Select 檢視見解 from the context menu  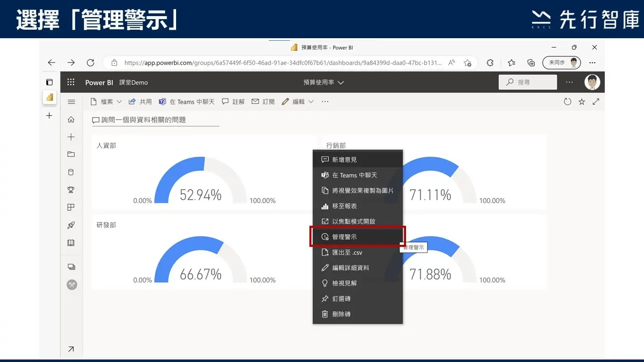tap(358, 283)
